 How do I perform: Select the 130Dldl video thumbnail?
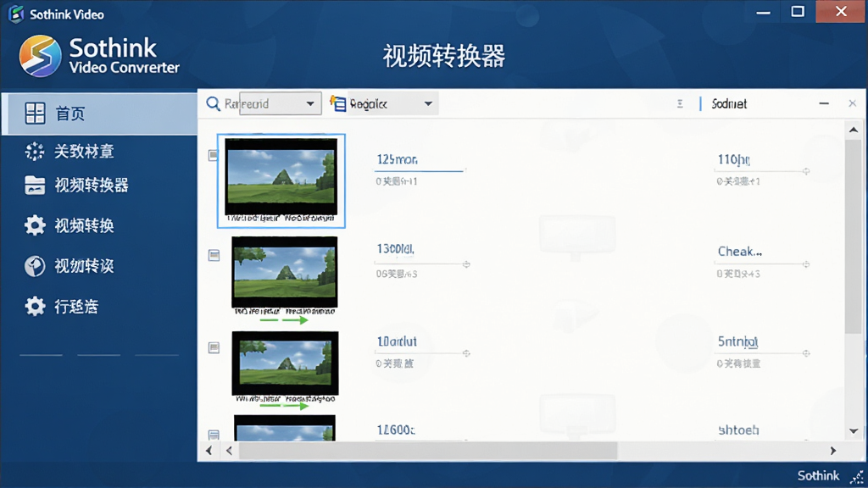(285, 272)
